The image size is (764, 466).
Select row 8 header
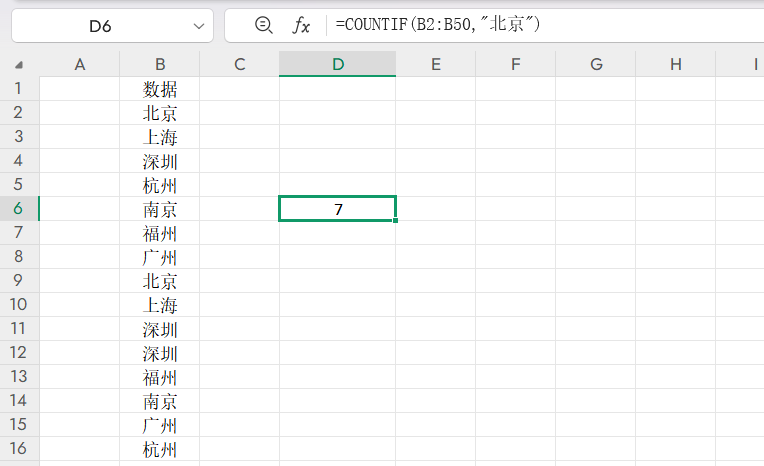(19, 256)
